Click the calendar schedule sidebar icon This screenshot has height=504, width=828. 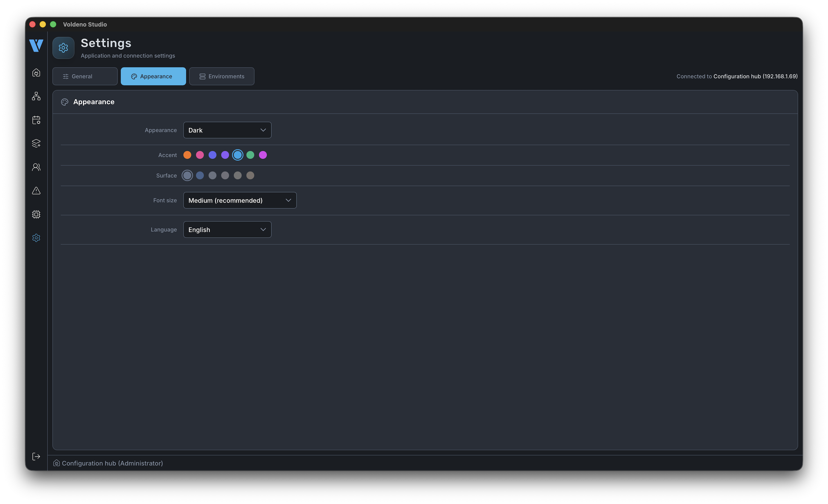click(36, 120)
